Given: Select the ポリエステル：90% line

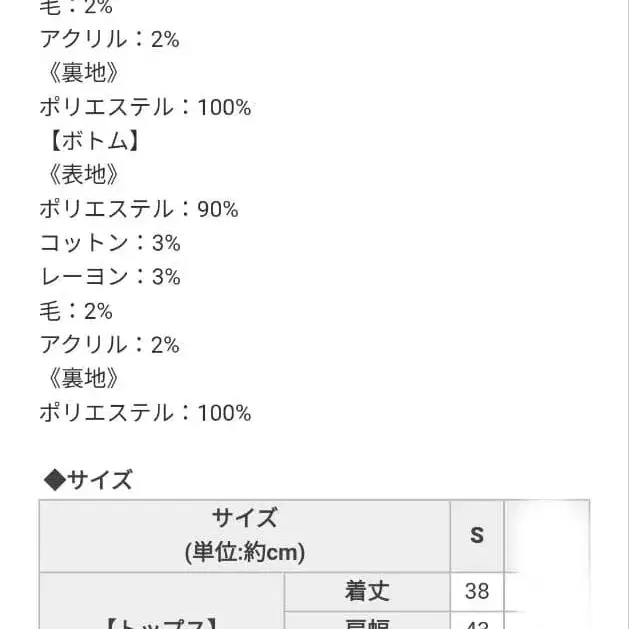Looking at the screenshot, I should tap(139, 209).
